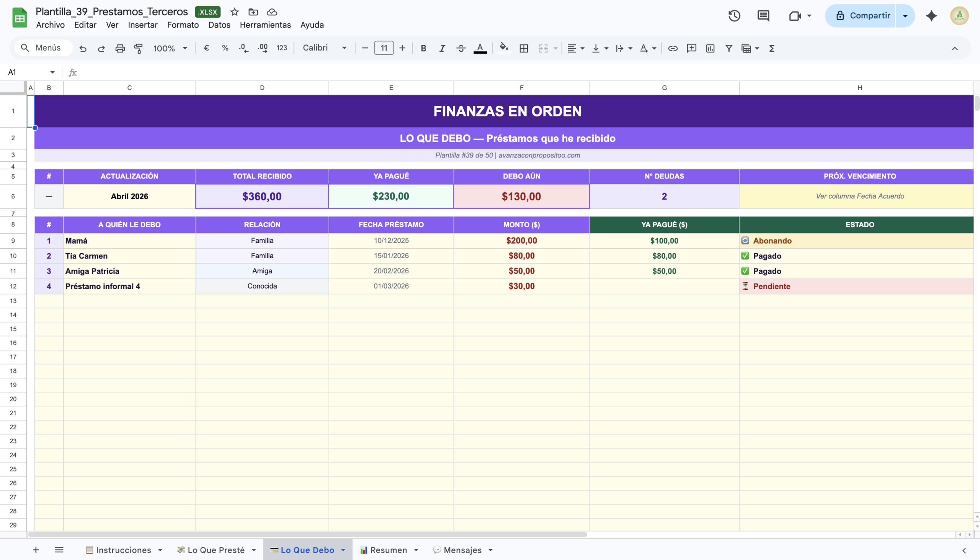This screenshot has height=560, width=980.
Task: Click the font size input field
Action: pyautogui.click(x=384, y=48)
